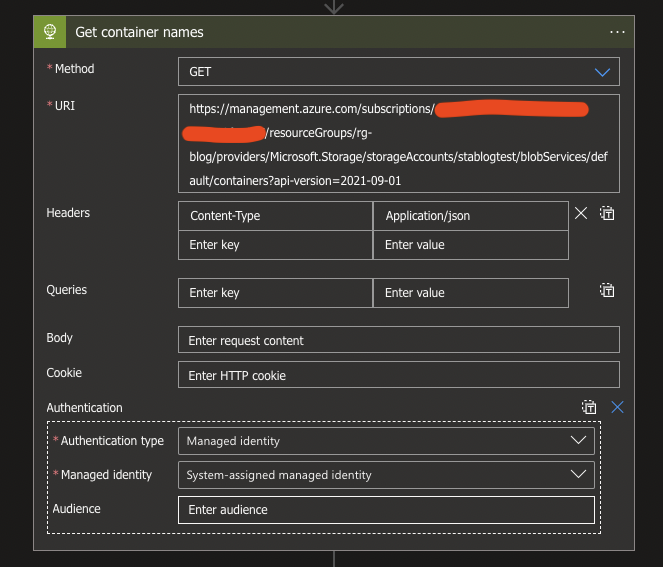663x567 pixels.
Task: Click the empty Headers Enter key field
Action: point(275,245)
